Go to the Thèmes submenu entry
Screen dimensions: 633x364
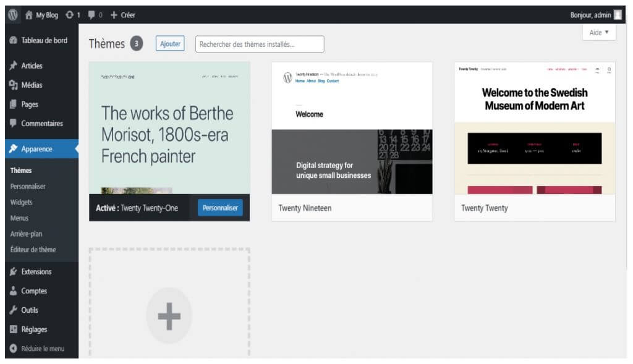[21, 171]
